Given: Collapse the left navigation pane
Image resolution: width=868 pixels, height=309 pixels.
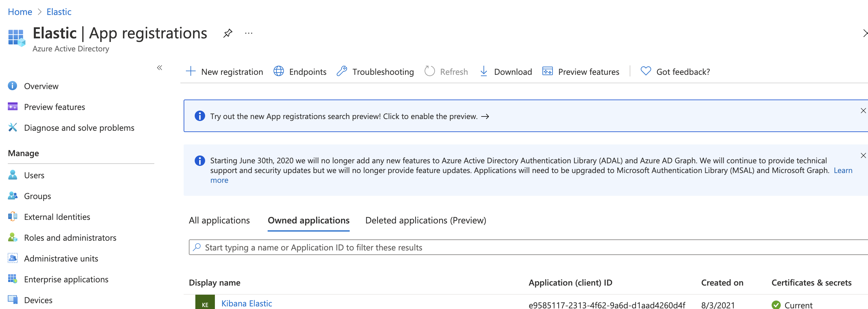Looking at the screenshot, I should pos(160,68).
